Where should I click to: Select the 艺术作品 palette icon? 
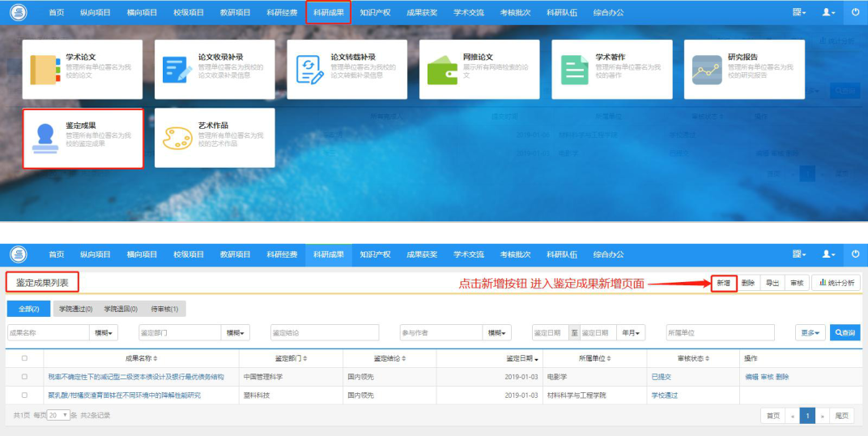coord(177,139)
